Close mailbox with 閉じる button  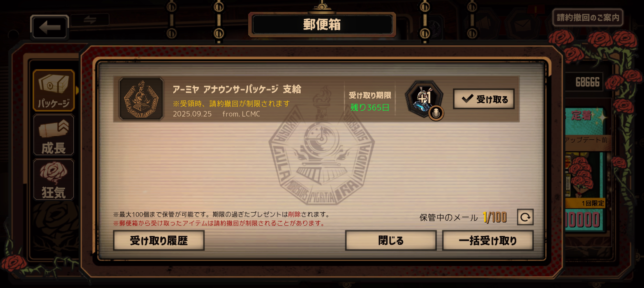coord(391,240)
